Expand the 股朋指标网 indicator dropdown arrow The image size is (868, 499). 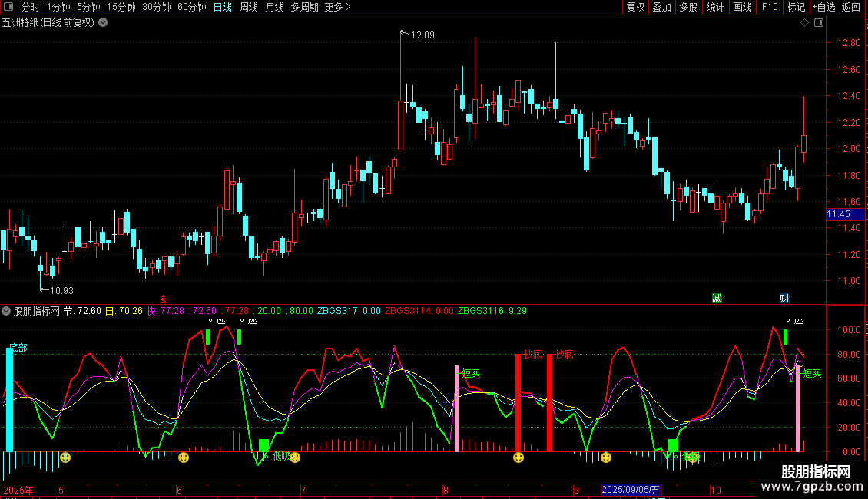(x=6, y=311)
